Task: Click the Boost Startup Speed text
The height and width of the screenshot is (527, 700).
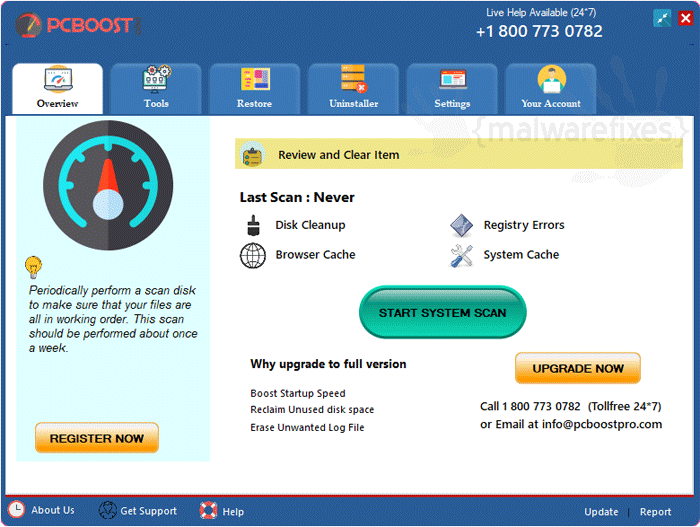Action: pos(298,393)
